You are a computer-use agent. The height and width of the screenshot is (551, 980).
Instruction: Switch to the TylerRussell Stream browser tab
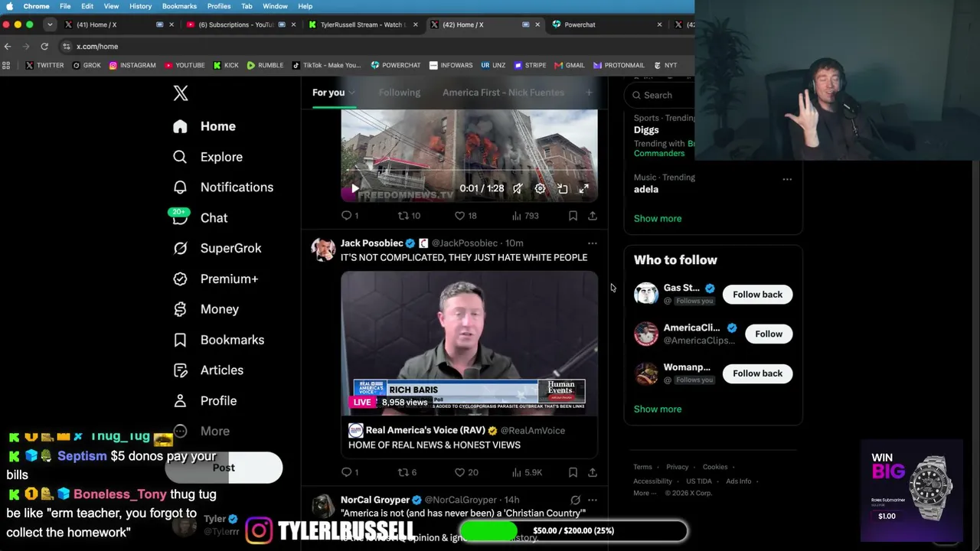tap(363, 24)
